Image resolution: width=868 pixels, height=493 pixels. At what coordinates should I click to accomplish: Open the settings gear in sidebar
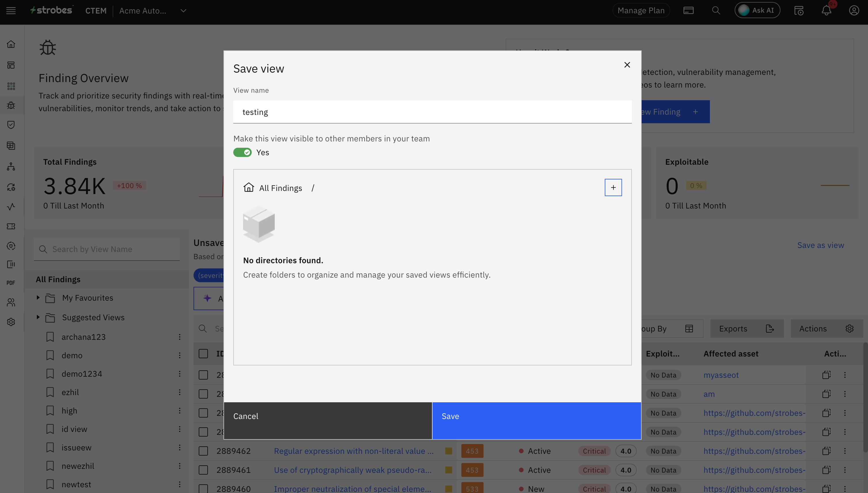tap(11, 322)
